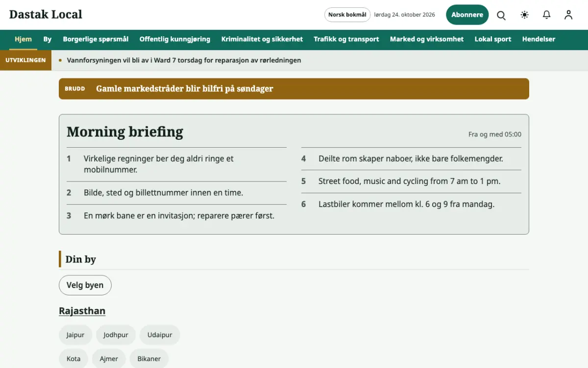
Task: Select the Bikaner city chip
Action: [149, 359]
